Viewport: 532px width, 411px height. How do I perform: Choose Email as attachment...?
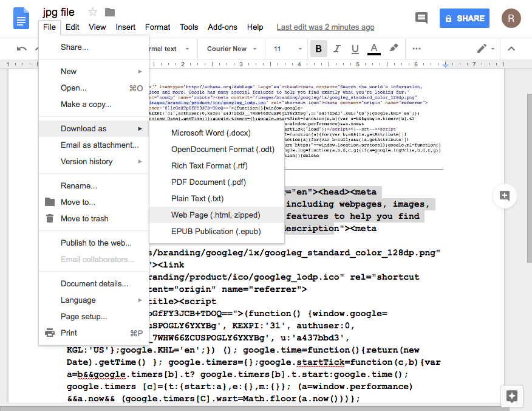coord(94,145)
